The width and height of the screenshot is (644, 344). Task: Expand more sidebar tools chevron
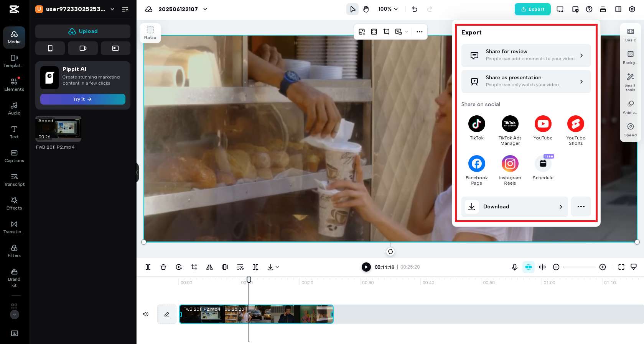[x=14, y=315]
